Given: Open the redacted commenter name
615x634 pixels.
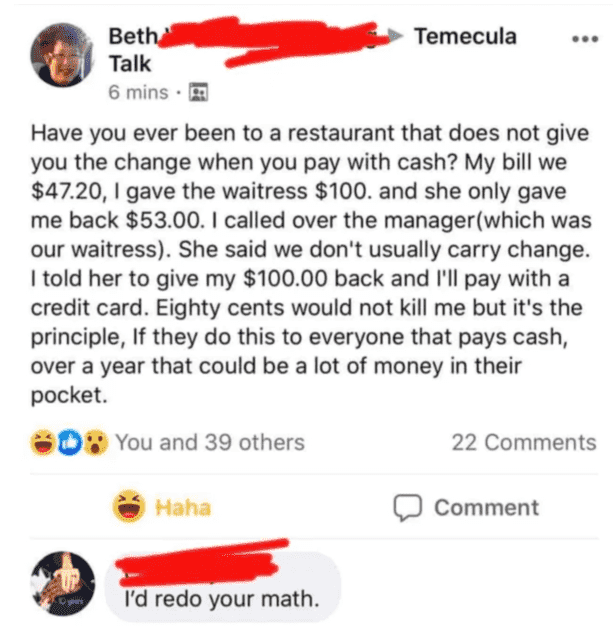Looking at the screenshot, I should coord(199,564).
